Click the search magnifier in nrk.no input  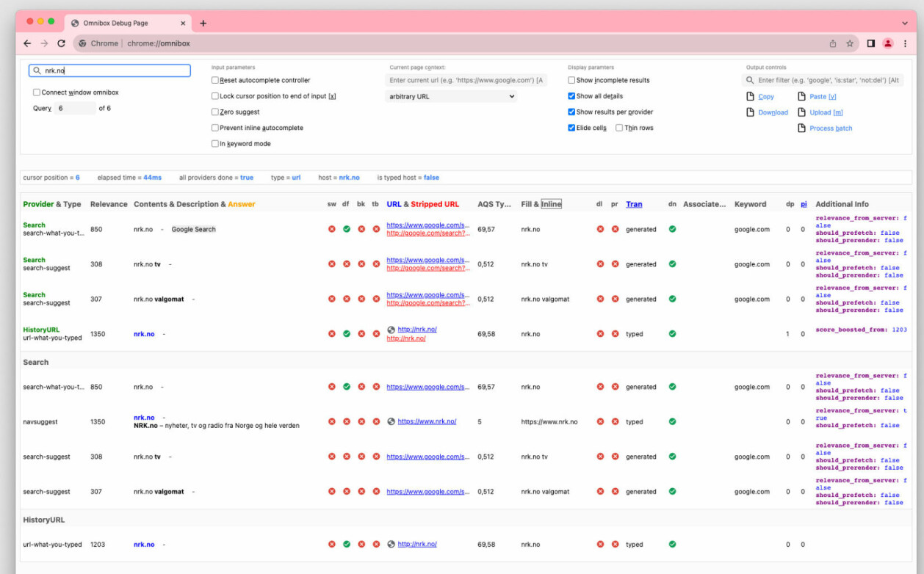point(36,71)
